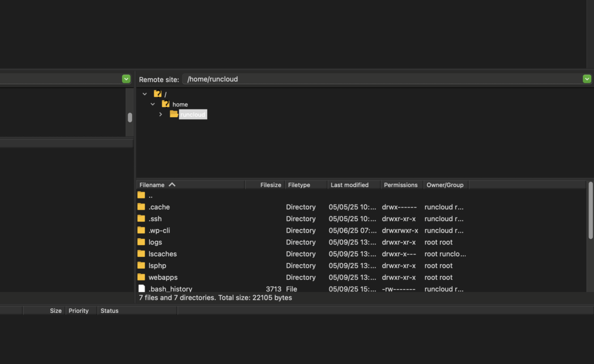Click the File filetype of .bash_history
The width and height of the screenshot is (594, 364).
(x=291, y=289)
